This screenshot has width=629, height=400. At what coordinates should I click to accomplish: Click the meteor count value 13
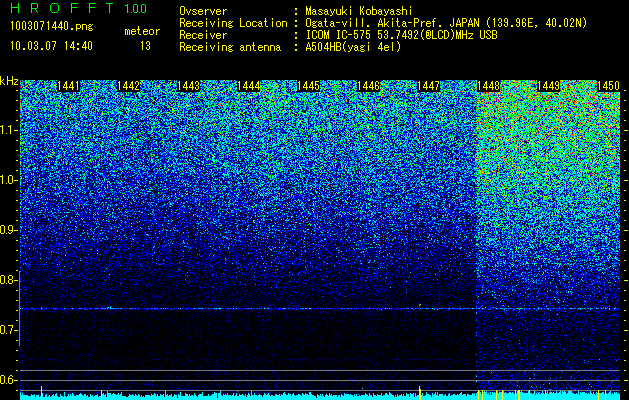[x=145, y=46]
